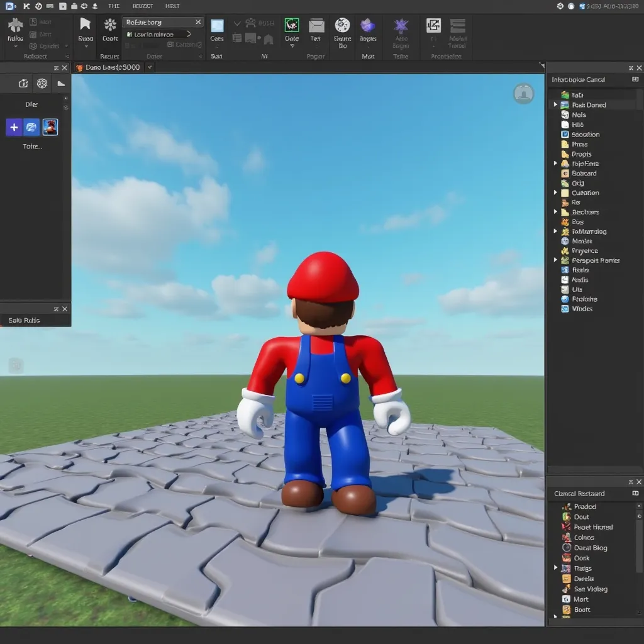The height and width of the screenshot is (644, 644).
Task: Switch to the Dano Lead viewport tab
Action: click(x=108, y=67)
